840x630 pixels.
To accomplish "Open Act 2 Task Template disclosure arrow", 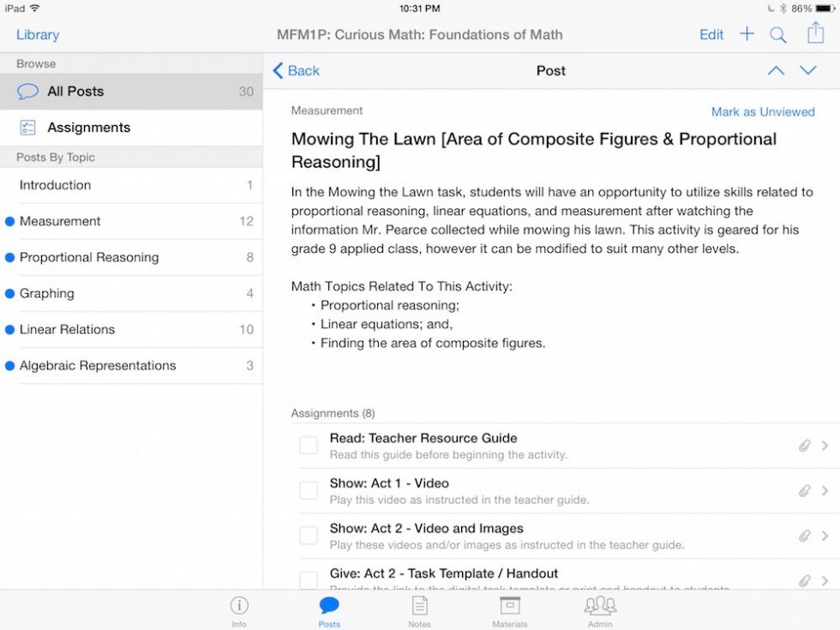I will [825, 580].
